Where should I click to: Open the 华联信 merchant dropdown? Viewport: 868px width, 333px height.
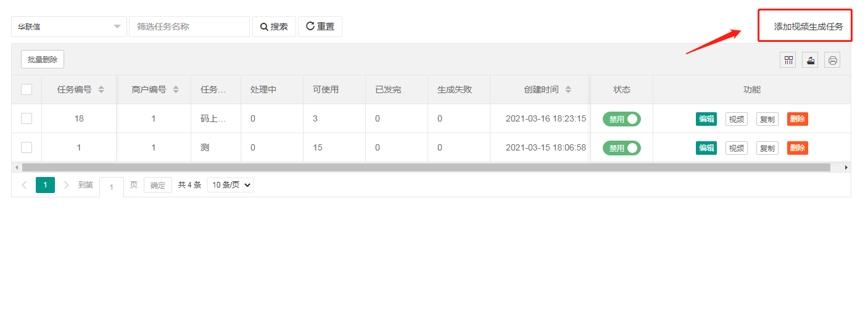point(69,27)
